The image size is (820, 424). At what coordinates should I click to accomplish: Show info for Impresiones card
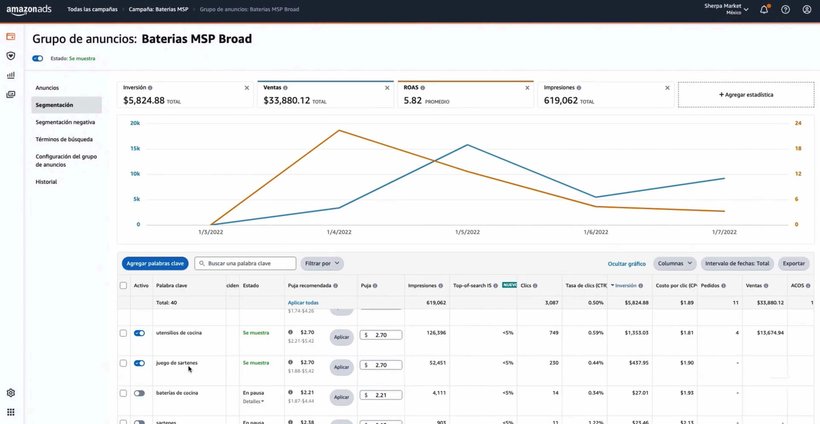pos(579,88)
